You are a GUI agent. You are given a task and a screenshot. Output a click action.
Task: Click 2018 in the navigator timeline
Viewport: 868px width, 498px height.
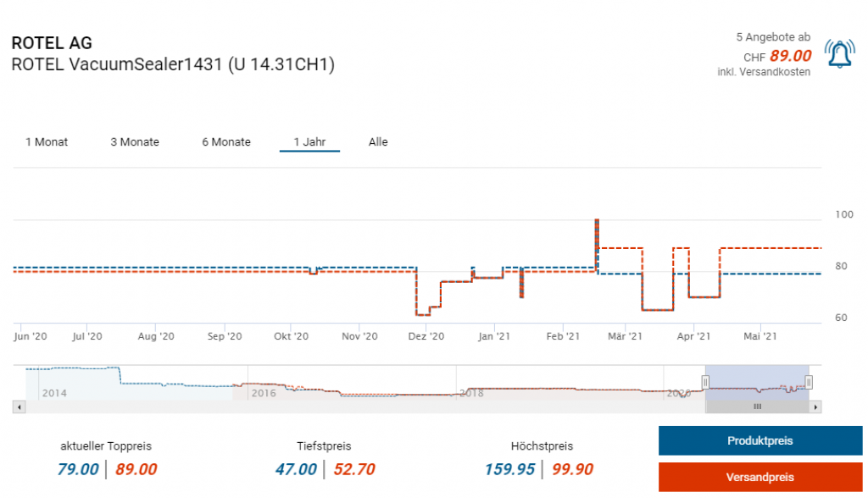471,393
